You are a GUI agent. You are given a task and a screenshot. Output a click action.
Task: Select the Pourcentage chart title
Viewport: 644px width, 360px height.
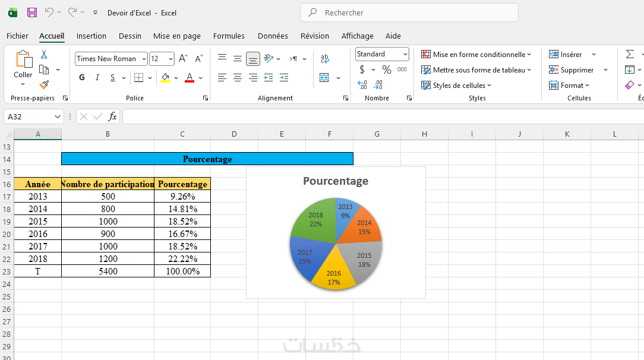(336, 181)
